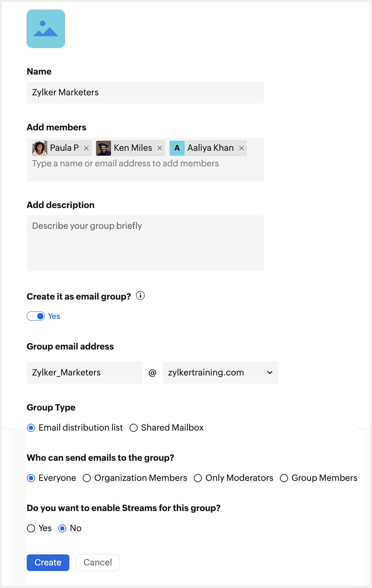Choose Only Moderators for sending emails
Image resolution: width=372 pixels, height=588 pixels.
tap(198, 478)
